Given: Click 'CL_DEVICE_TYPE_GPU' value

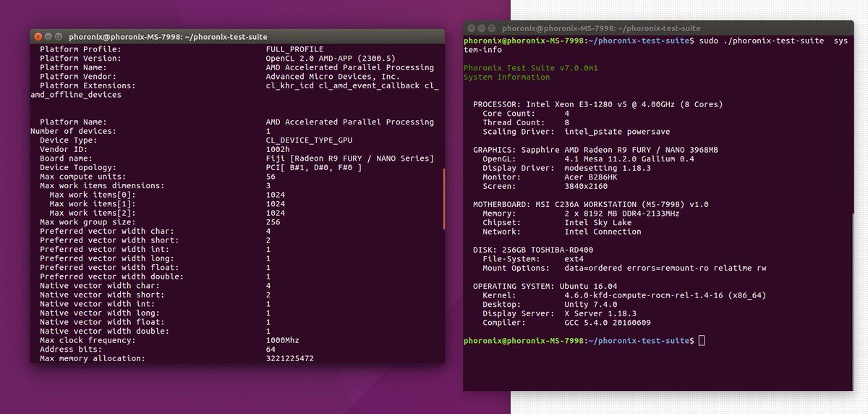Looking at the screenshot, I should click(309, 140).
